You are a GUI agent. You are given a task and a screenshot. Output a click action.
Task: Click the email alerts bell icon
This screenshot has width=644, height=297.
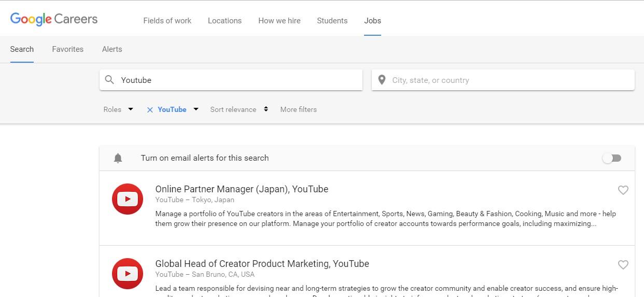coord(118,158)
